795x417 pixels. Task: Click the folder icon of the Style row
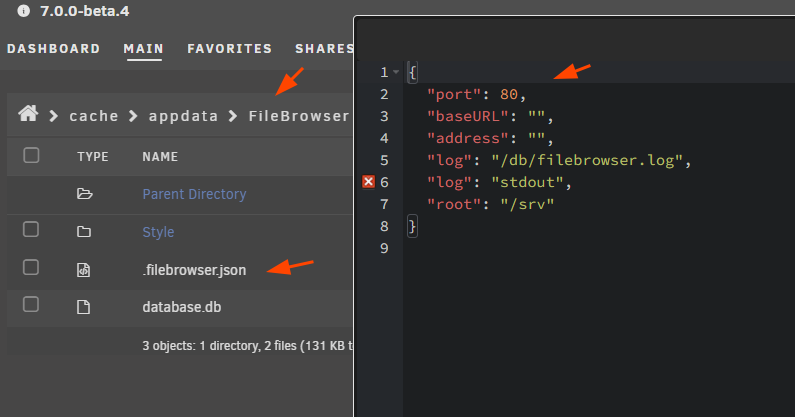(x=84, y=232)
